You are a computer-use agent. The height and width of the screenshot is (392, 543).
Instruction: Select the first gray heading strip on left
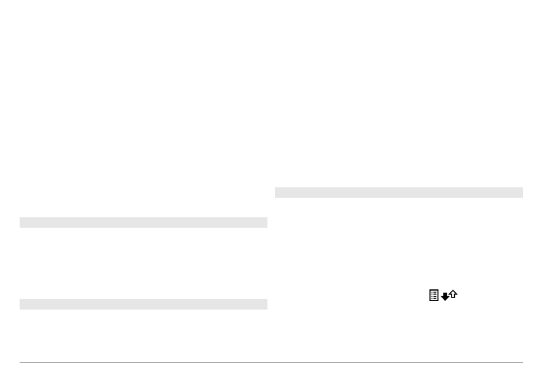pyautogui.click(x=144, y=223)
